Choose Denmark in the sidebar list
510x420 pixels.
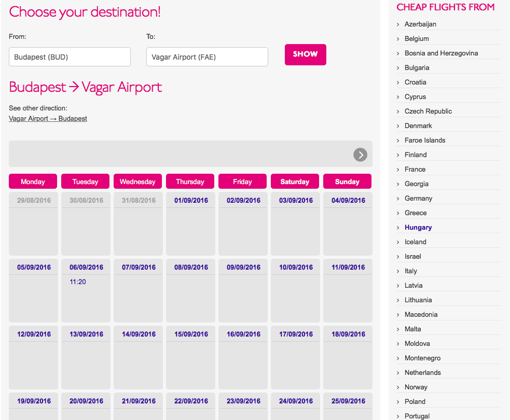coord(418,126)
